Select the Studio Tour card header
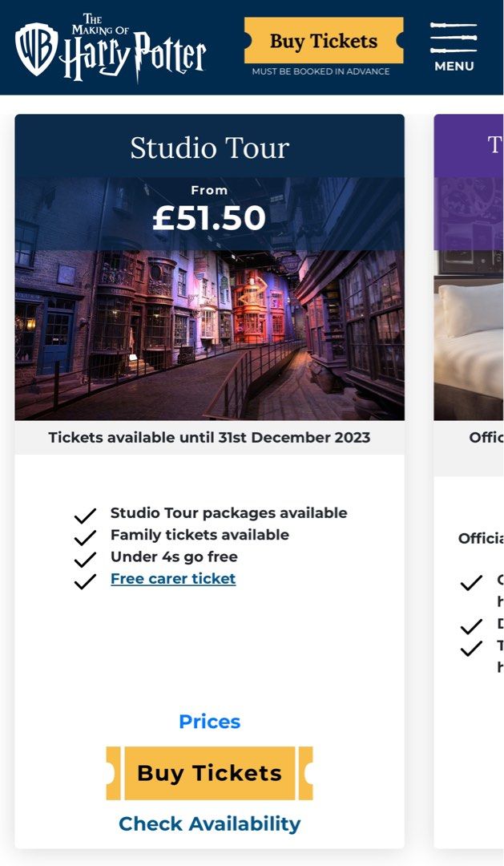Image resolution: width=504 pixels, height=866 pixels. tap(210, 148)
